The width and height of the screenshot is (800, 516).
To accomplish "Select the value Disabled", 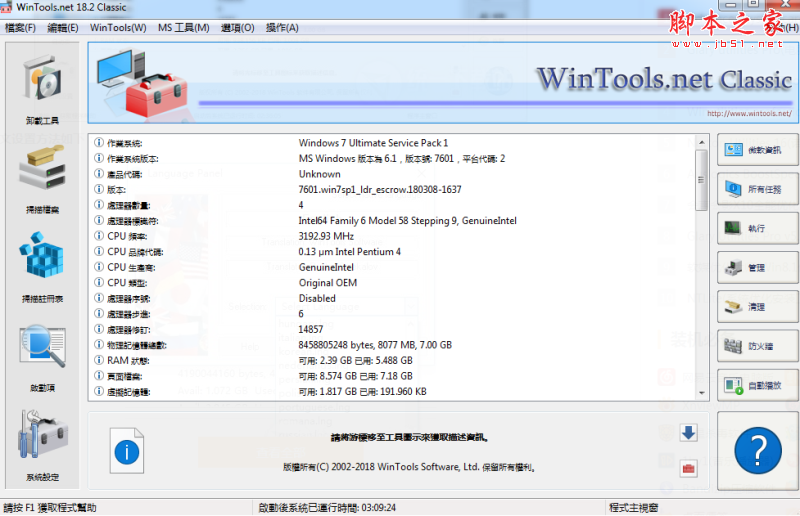I will (317, 298).
